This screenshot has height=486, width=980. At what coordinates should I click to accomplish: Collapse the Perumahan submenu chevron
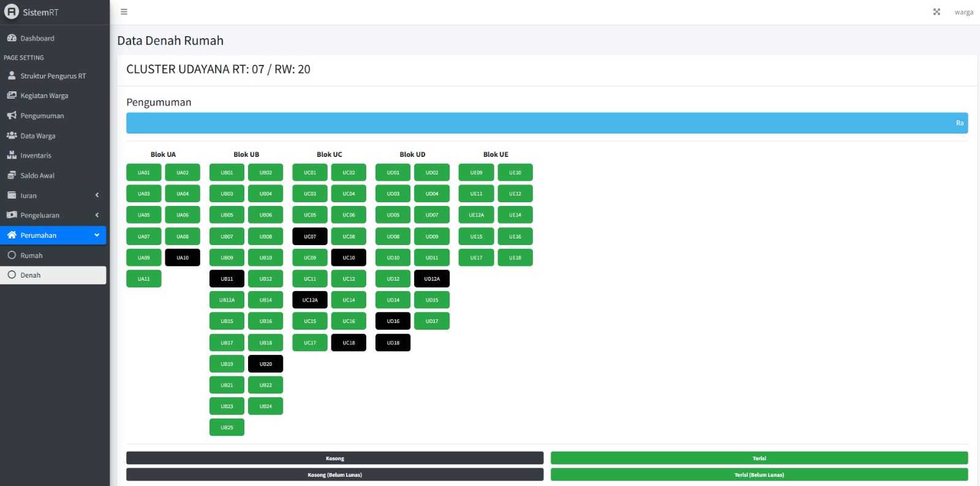tap(97, 235)
